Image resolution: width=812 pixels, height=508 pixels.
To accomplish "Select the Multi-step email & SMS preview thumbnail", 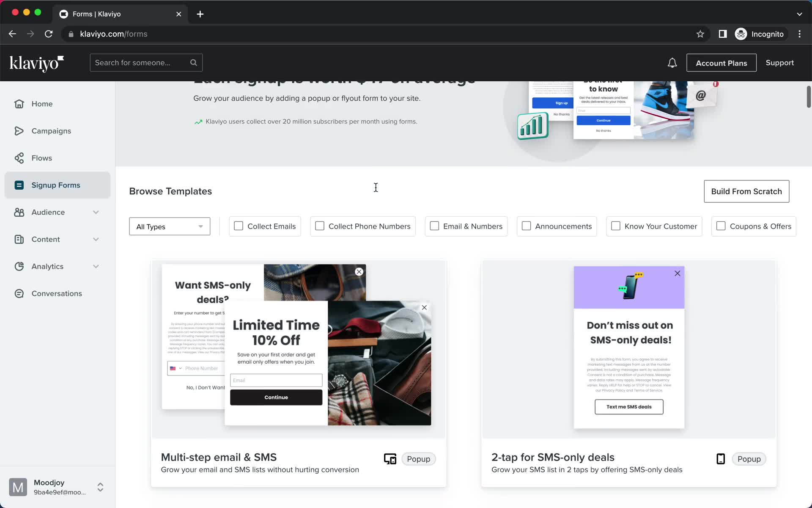I will pos(298,349).
